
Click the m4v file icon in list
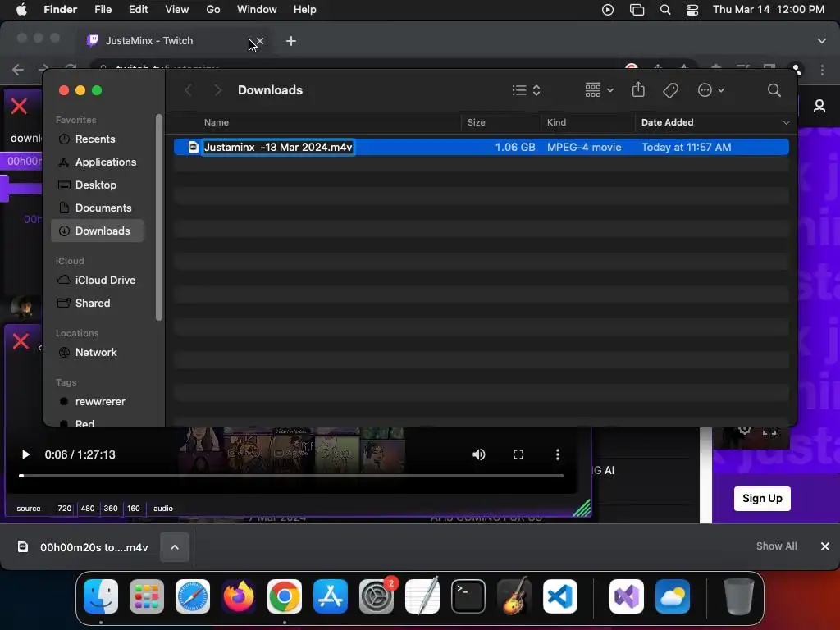tap(194, 147)
